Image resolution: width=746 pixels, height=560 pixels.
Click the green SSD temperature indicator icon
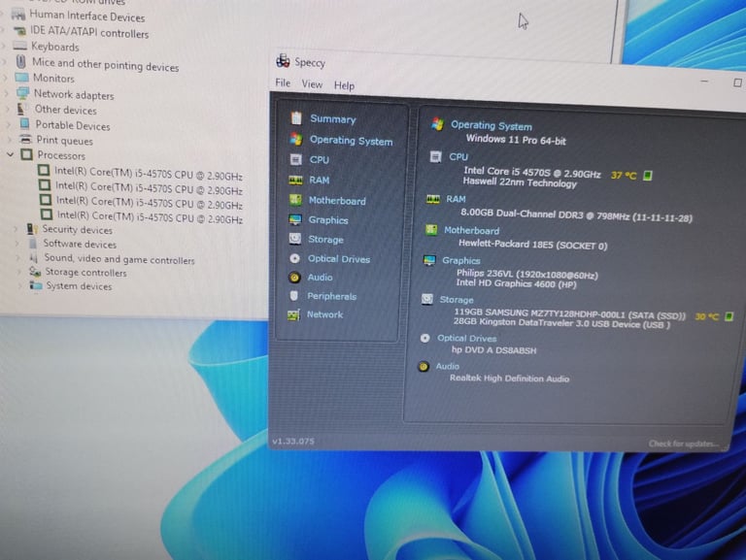[x=729, y=316]
